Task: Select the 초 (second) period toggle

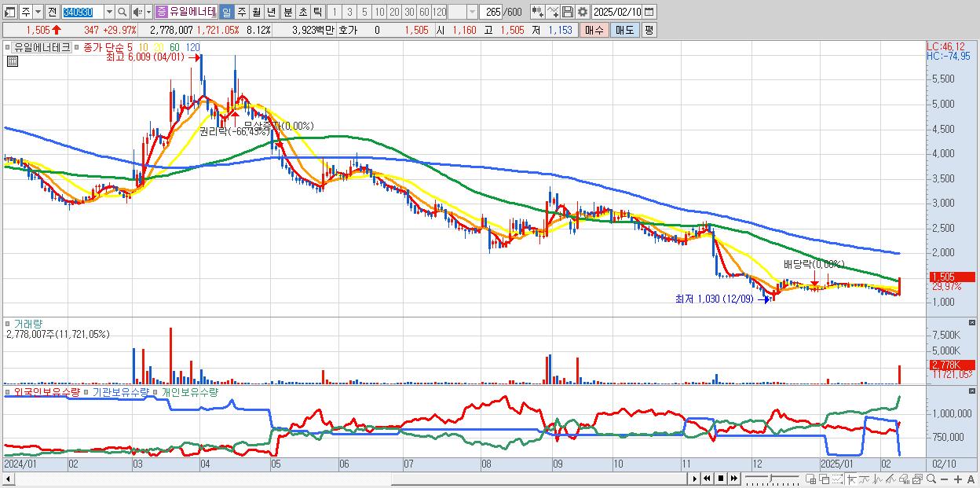Action: 302,12
